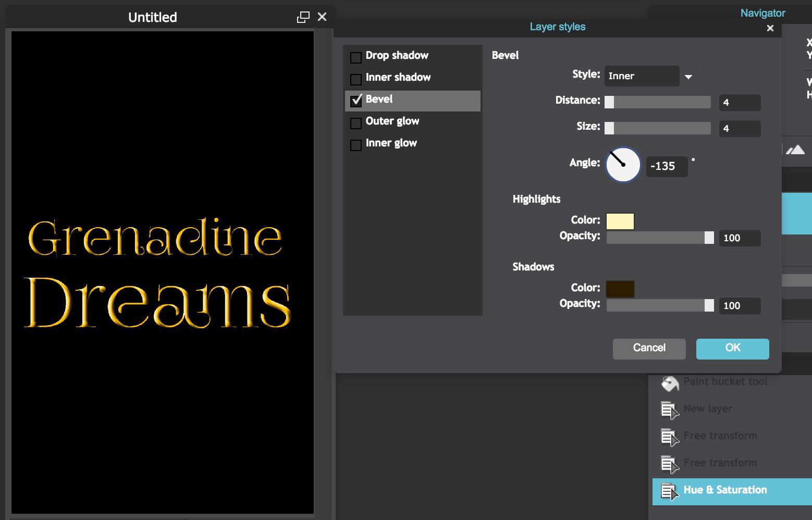Maximize the Untitled document window

(303, 17)
